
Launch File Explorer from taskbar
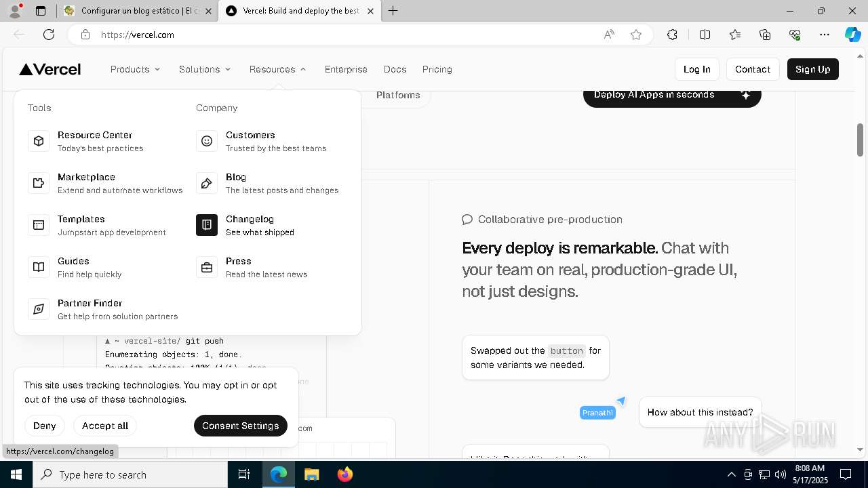click(x=311, y=474)
